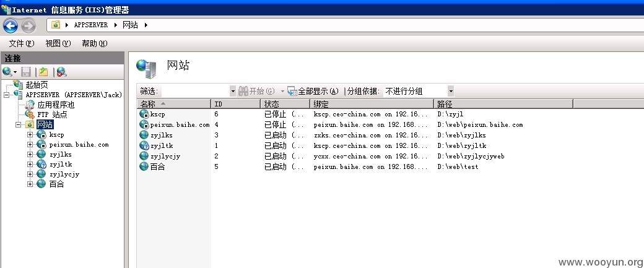Click APPSERVER in the address breadcrumb
This screenshot has height=268, width=644.
tap(91, 25)
